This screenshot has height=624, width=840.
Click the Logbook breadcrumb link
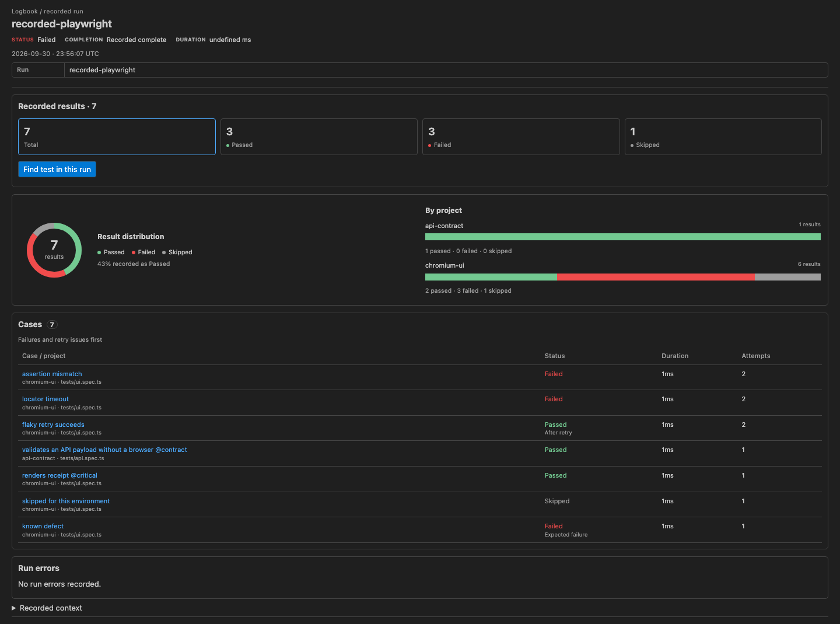24,11
